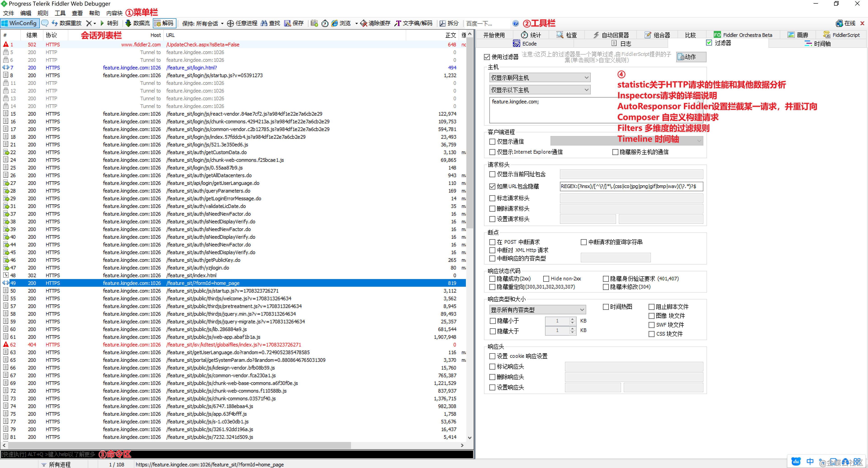Click the camera screenshot toolbar icon
This screenshot has width=868, height=468.
point(314,23)
